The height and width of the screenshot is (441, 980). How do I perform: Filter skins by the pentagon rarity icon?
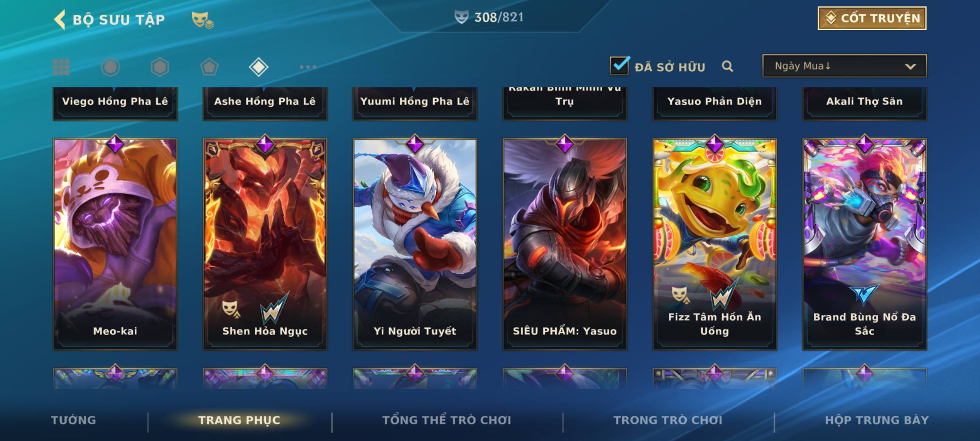point(209,67)
